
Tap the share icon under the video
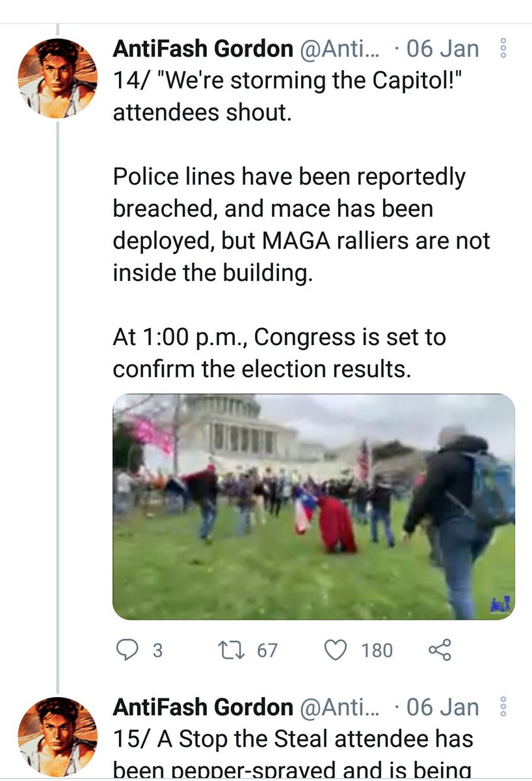pyautogui.click(x=439, y=650)
